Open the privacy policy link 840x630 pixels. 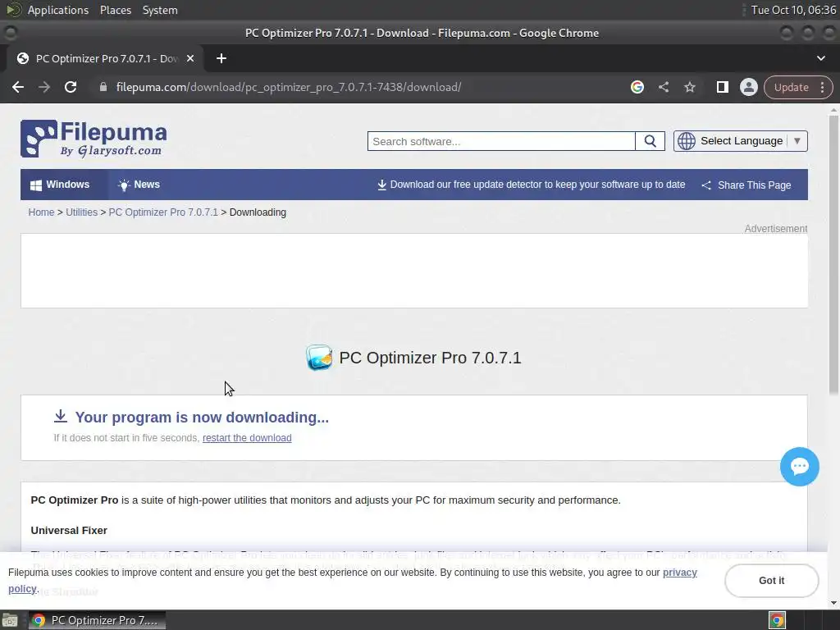tap(680, 573)
